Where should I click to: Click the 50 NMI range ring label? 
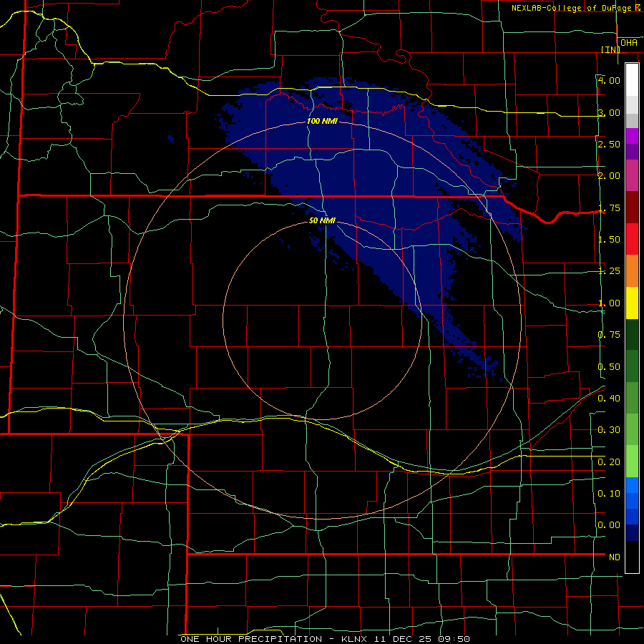pos(322,221)
